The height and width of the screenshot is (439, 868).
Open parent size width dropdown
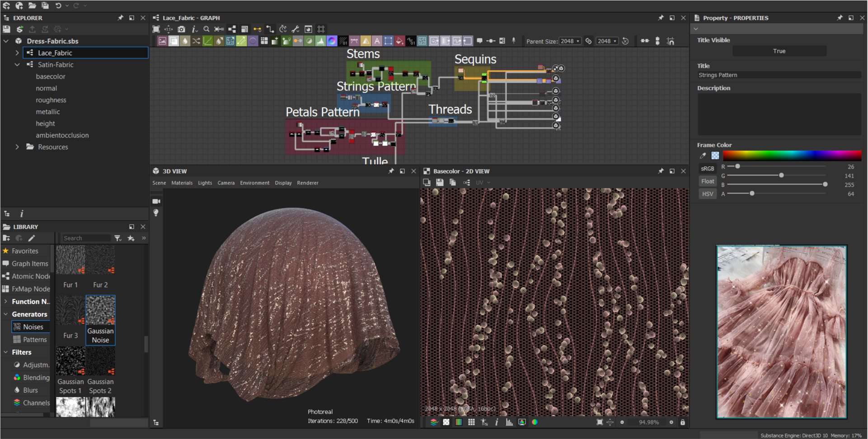(570, 41)
